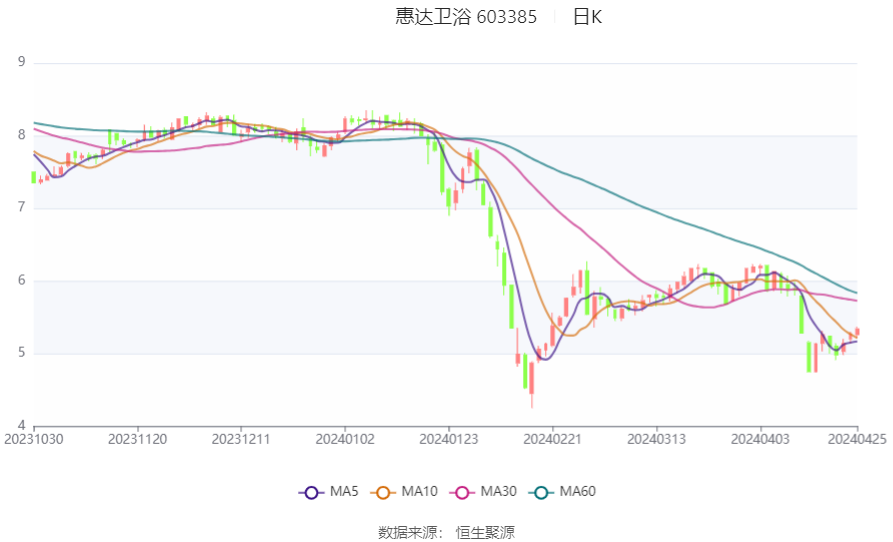Click the 恒生聚源 data source text
This screenshot has width=893, height=542.
pos(485,532)
